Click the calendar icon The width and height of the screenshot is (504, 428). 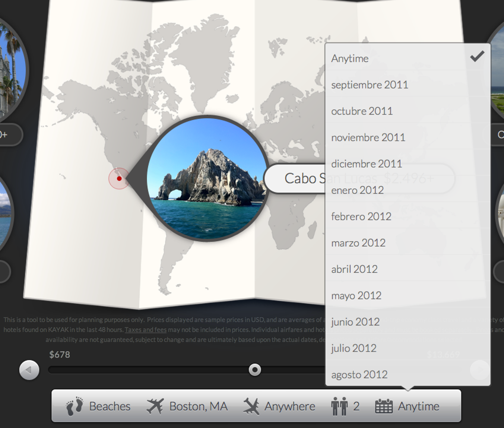tap(384, 406)
